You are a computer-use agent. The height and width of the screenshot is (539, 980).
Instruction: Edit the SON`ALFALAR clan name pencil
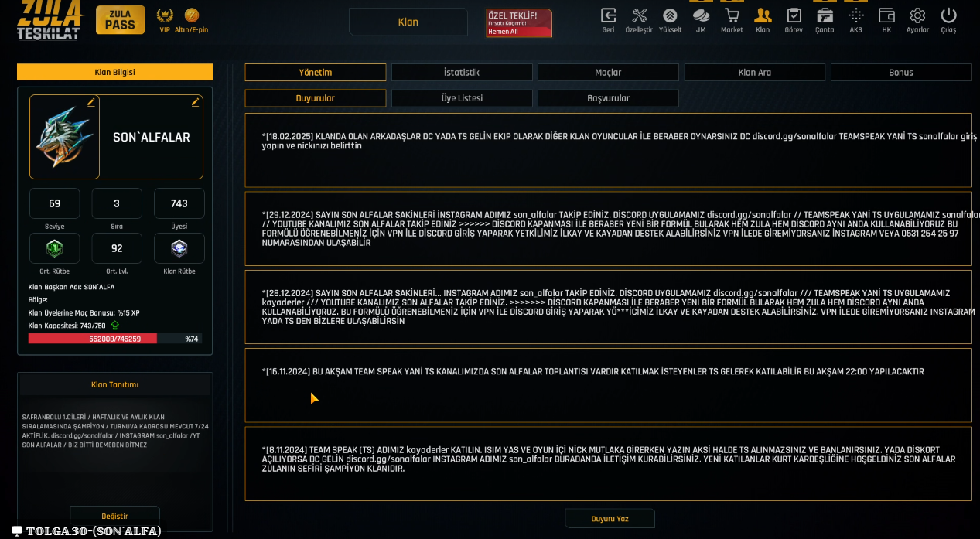coord(195,102)
